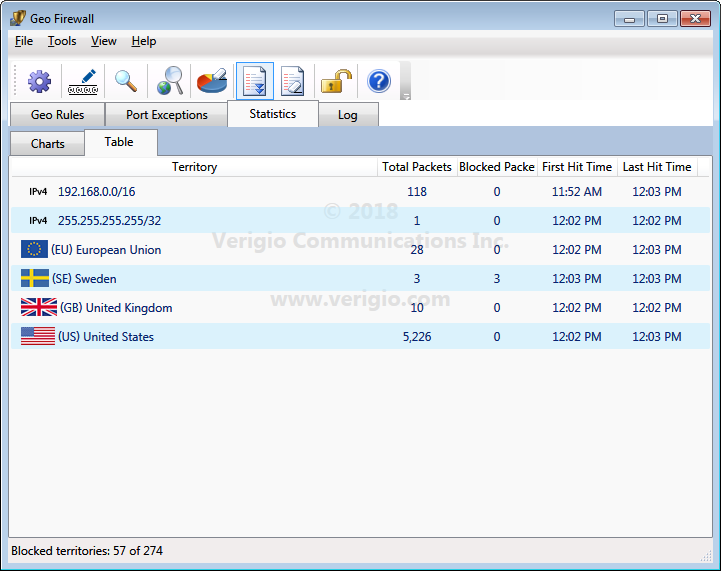Viewport: 721px width, 571px height.
Task: Select the Table sub-tab
Action: pyautogui.click(x=119, y=142)
